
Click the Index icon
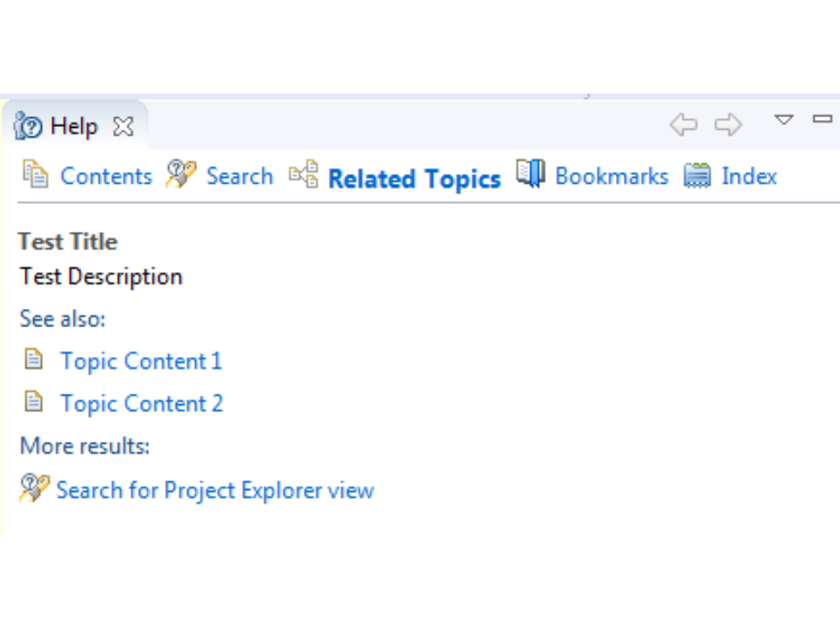(x=697, y=176)
